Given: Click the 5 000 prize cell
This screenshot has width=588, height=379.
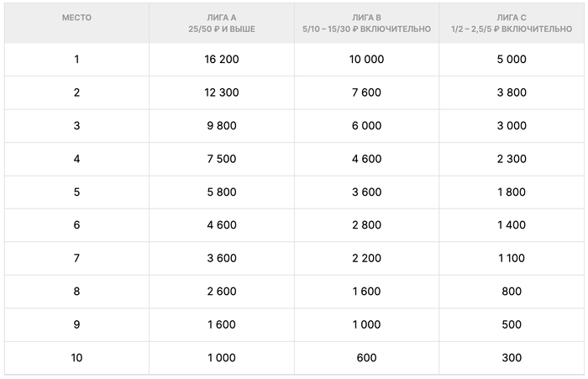Looking at the screenshot, I should 511,60.
